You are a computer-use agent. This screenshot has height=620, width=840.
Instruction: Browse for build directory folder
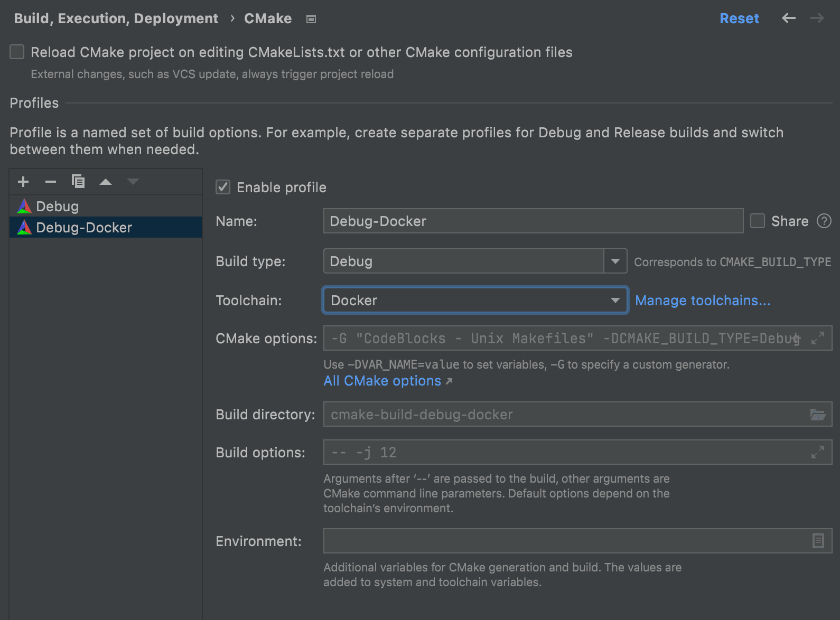(817, 415)
